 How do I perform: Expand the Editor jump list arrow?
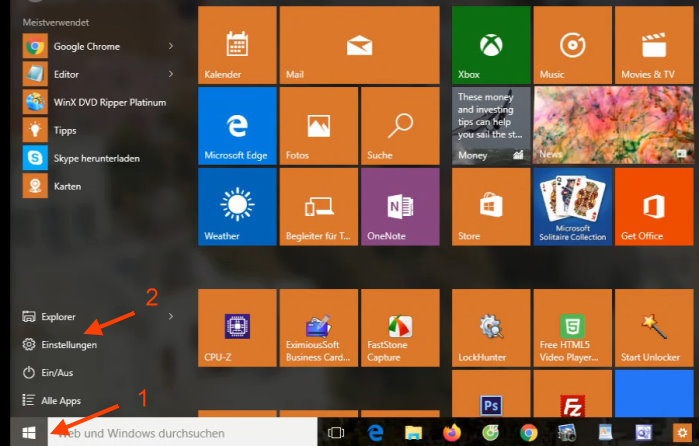point(171,73)
